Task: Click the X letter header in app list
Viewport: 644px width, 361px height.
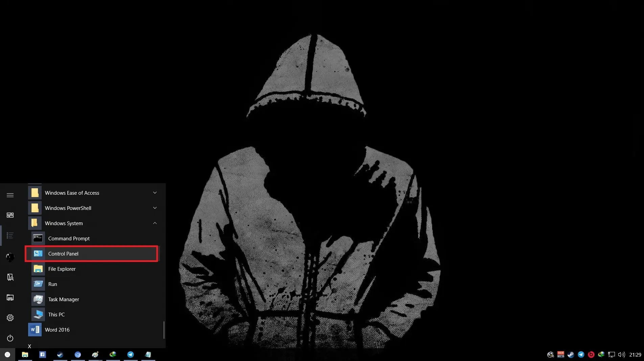Action: (x=29, y=346)
